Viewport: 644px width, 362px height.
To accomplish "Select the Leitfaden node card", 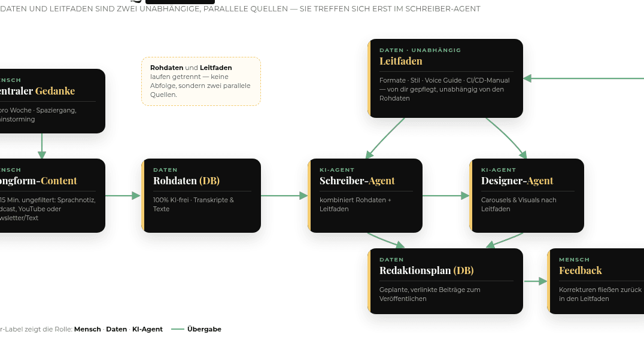I will point(445,78).
